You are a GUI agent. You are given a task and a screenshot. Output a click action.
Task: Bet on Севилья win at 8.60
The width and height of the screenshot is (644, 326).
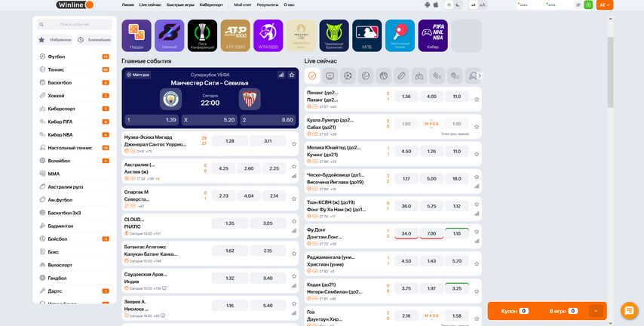(268, 120)
